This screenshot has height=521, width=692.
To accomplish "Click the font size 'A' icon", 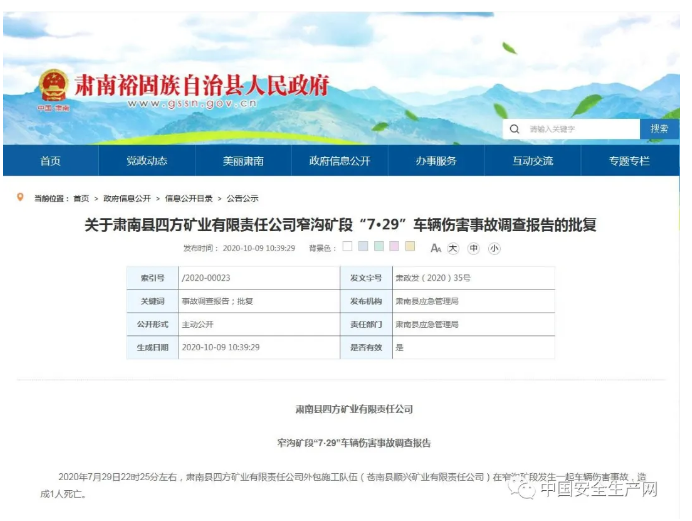I will click(x=435, y=248).
